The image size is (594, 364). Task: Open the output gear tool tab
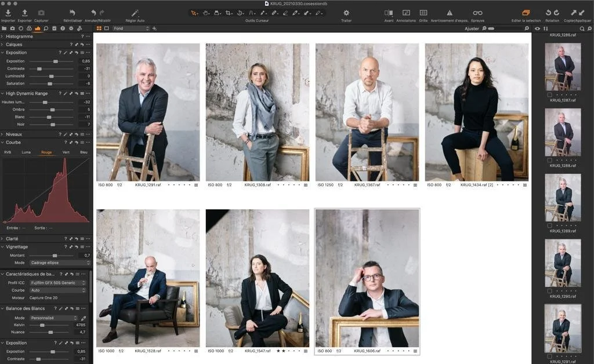coord(71,28)
